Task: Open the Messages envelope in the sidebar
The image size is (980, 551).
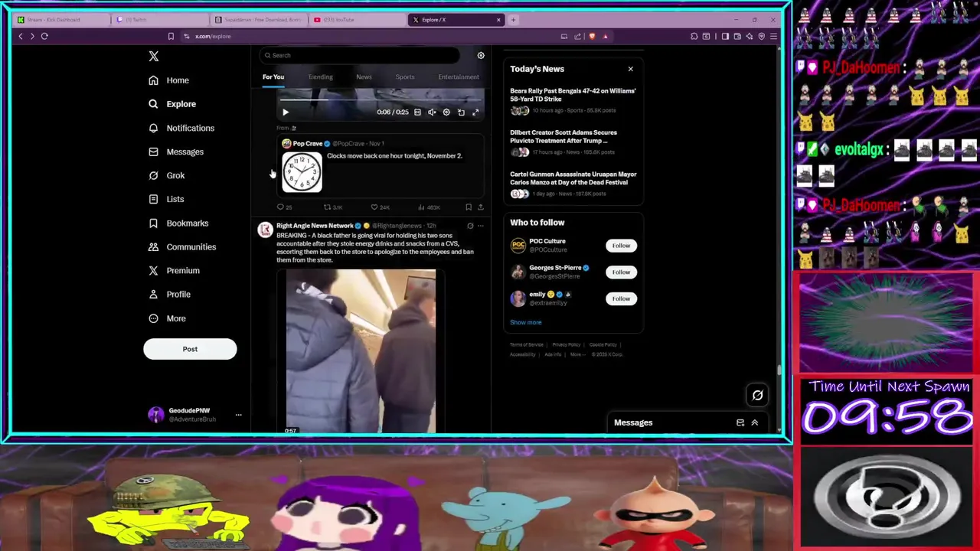Action: click(x=176, y=152)
